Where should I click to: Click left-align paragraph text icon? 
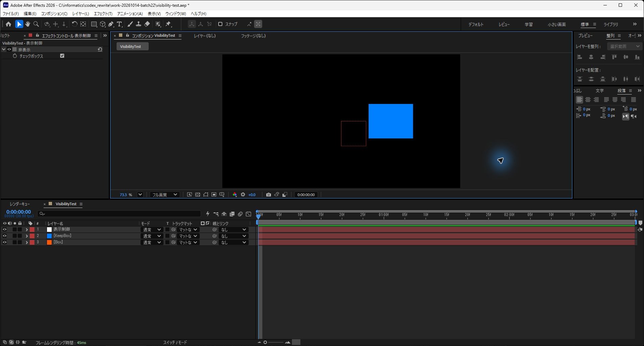coord(579,100)
